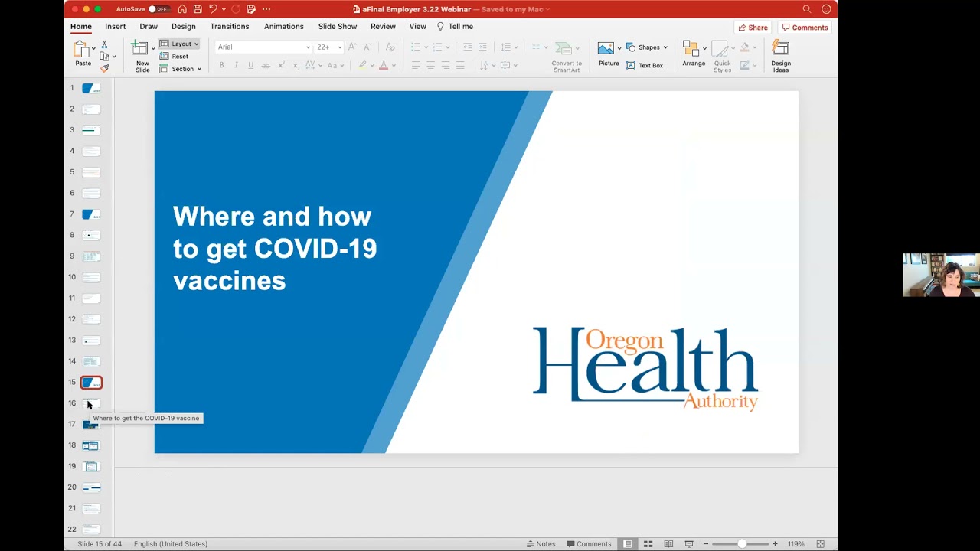Save the presentation with the disk icon
This screenshot has width=980, height=551.
(x=198, y=9)
